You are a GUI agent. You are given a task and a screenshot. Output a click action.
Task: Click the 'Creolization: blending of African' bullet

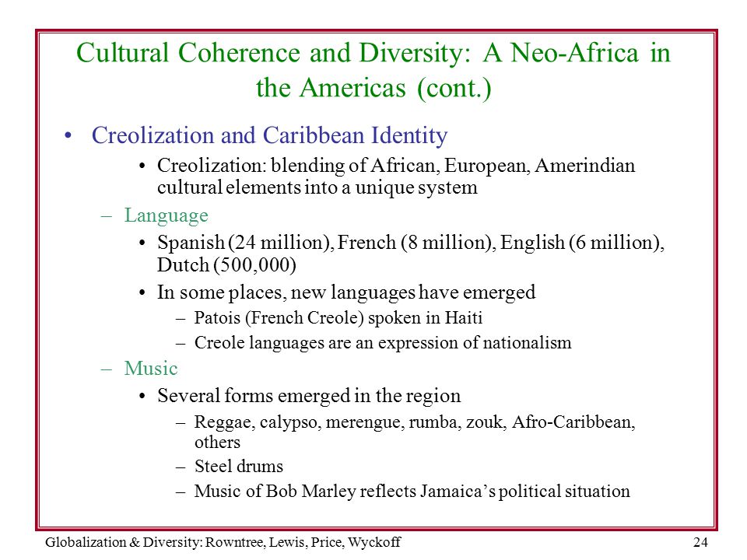click(x=396, y=177)
